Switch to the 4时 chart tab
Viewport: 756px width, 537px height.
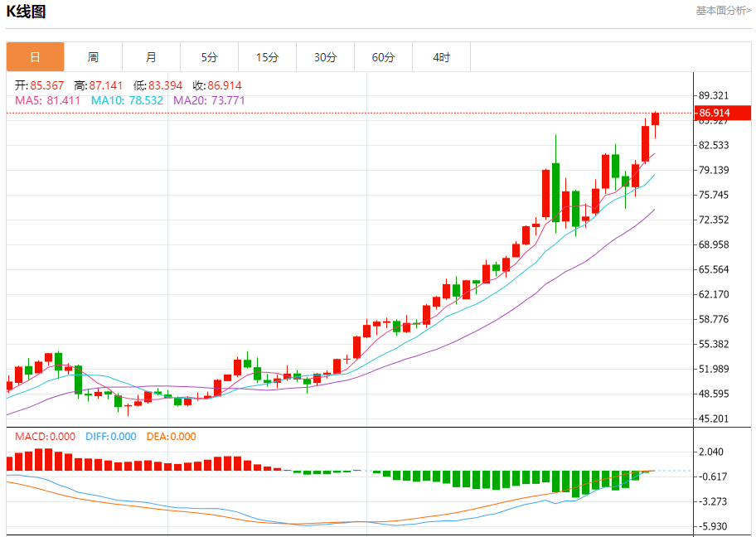pyautogui.click(x=441, y=57)
